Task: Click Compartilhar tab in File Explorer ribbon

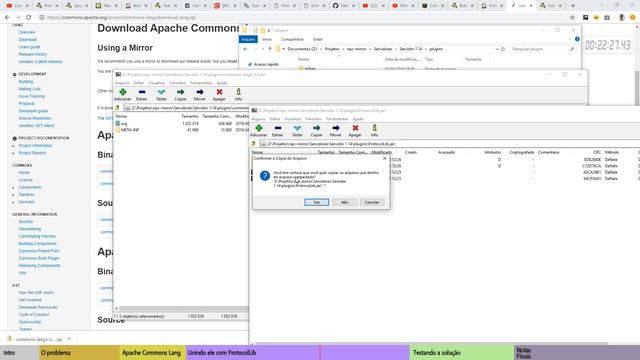Action: pos(292,39)
